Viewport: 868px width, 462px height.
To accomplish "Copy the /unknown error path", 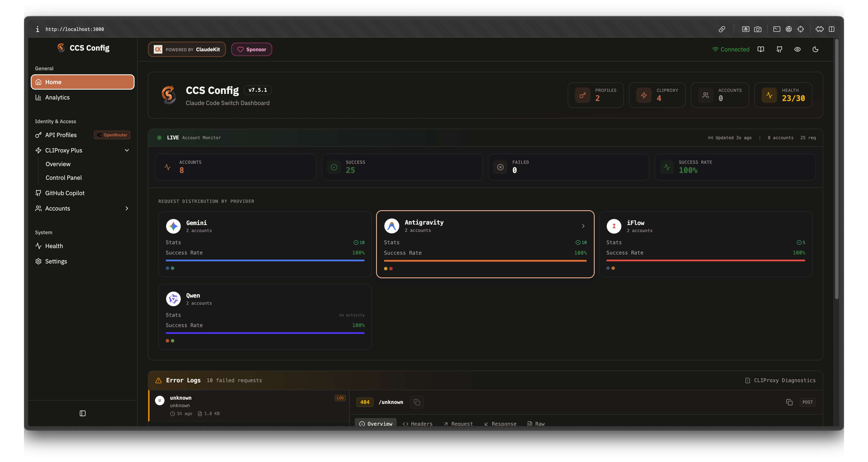I will coord(417,402).
